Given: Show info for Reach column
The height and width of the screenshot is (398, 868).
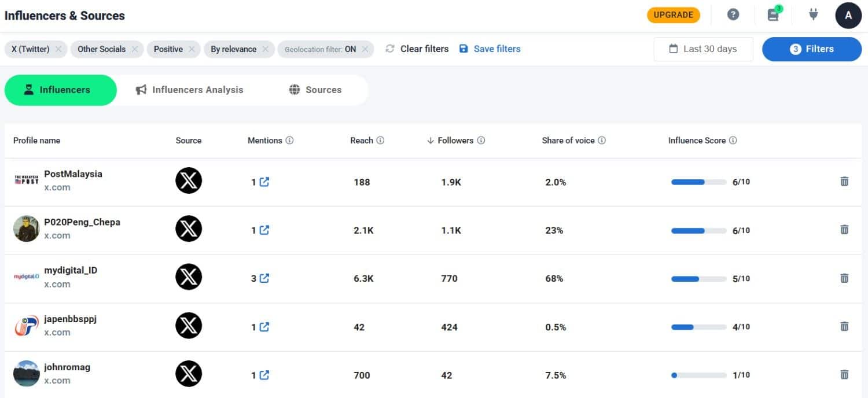Looking at the screenshot, I should 380,141.
